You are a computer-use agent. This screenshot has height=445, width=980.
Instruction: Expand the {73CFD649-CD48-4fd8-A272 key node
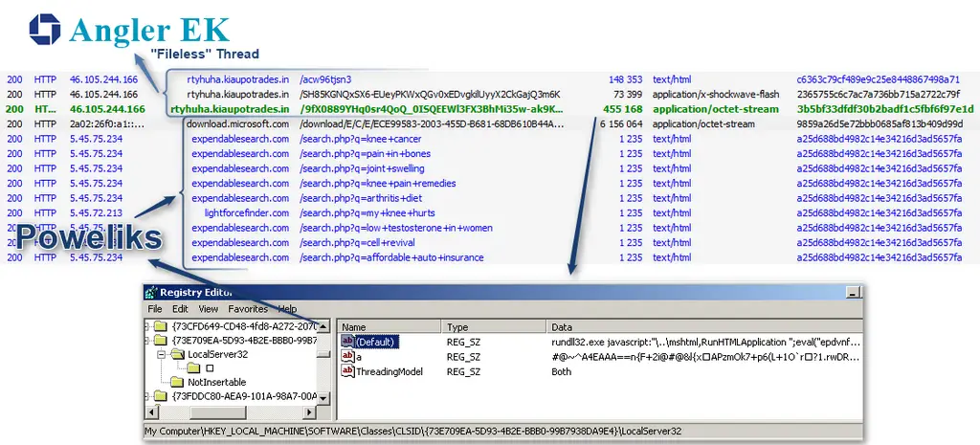(146, 326)
